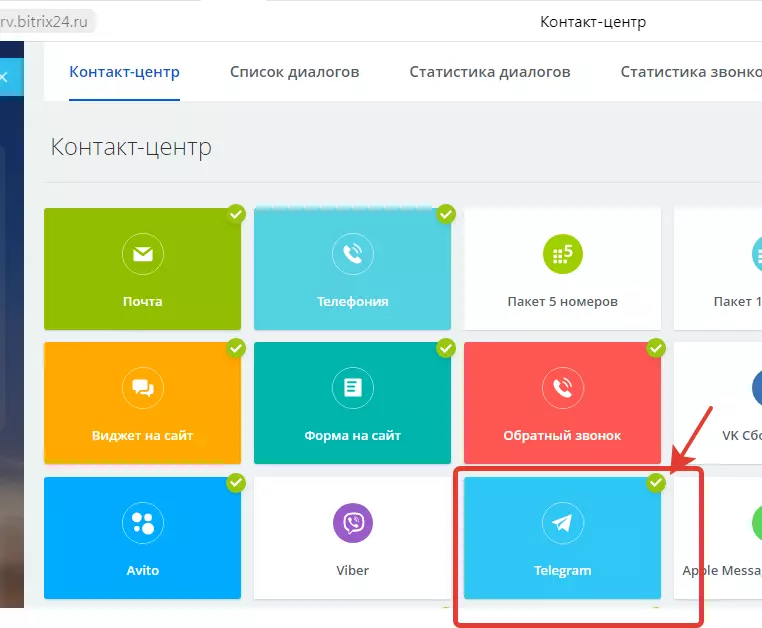Viewport: 762px width, 628px height.
Task: Switch to the Статистика диалогов tab
Action: pyautogui.click(x=490, y=72)
